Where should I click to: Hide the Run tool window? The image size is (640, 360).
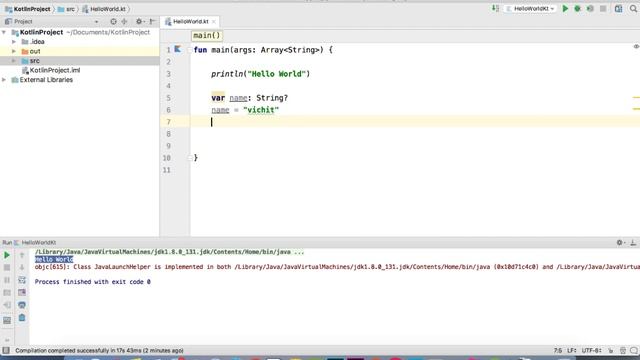pos(633,242)
